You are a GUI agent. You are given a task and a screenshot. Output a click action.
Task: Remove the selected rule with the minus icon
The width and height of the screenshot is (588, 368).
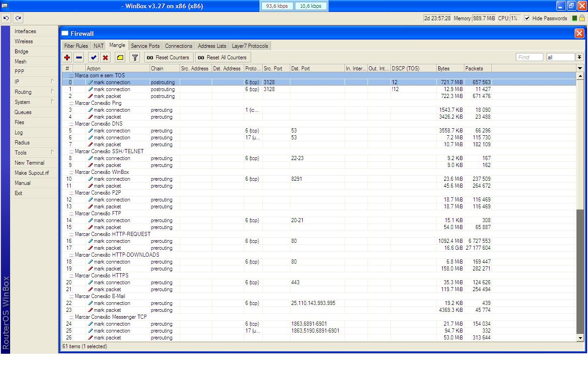pos(79,57)
